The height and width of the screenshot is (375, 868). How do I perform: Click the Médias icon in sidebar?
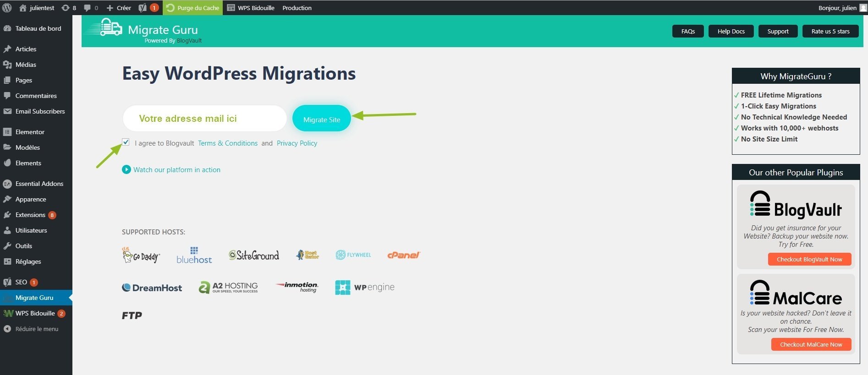coord(7,65)
